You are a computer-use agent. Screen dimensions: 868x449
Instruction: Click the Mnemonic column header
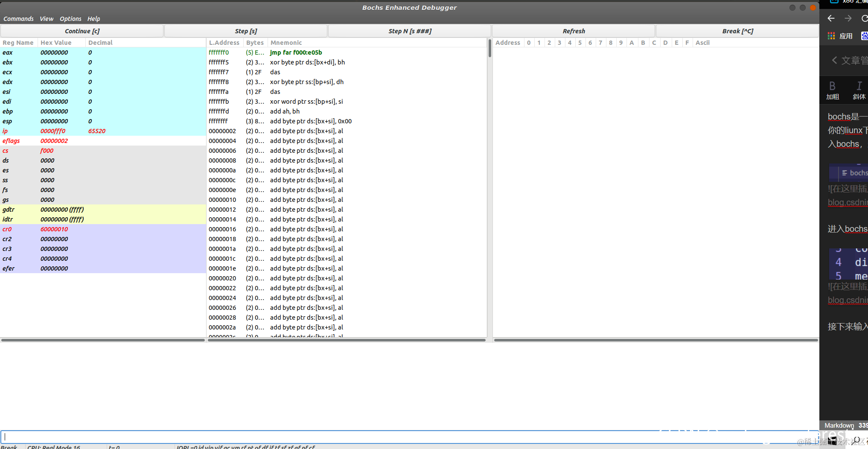(x=377, y=43)
